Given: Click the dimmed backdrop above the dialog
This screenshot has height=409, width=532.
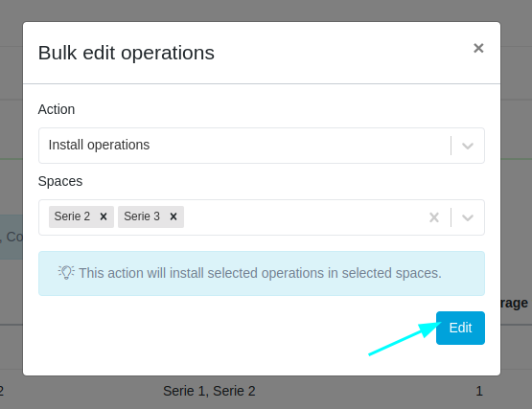Looking at the screenshot, I should 266,11.
